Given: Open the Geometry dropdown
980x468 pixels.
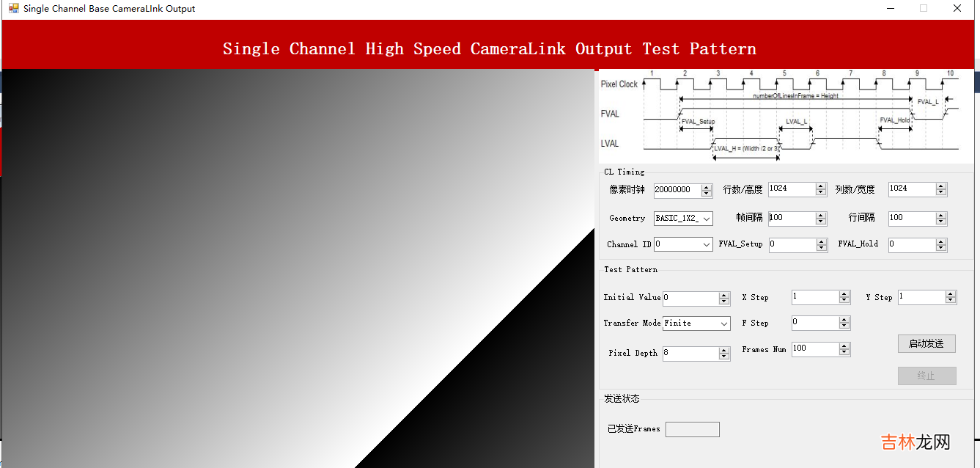Looking at the screenshot, I should [707, 219].
